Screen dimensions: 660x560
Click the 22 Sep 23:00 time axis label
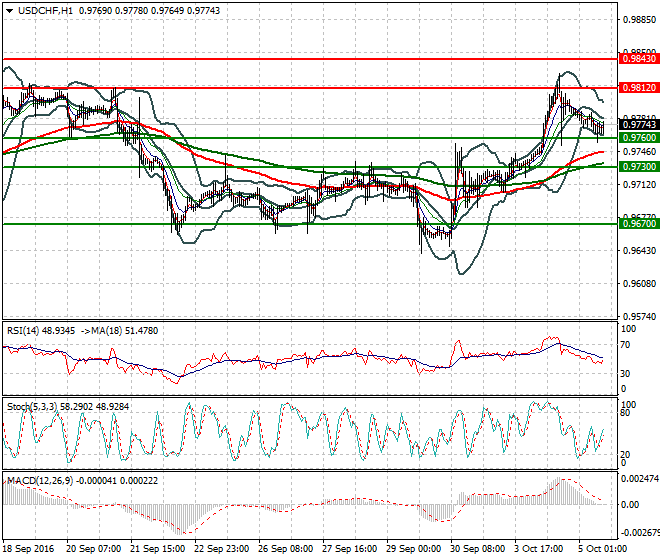(x=221, y=549)
